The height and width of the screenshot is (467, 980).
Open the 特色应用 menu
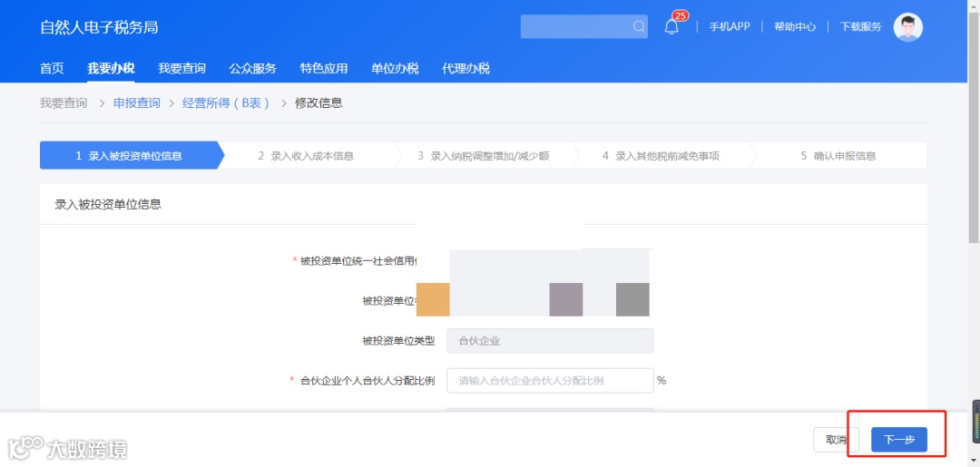(x=324, y=68)
